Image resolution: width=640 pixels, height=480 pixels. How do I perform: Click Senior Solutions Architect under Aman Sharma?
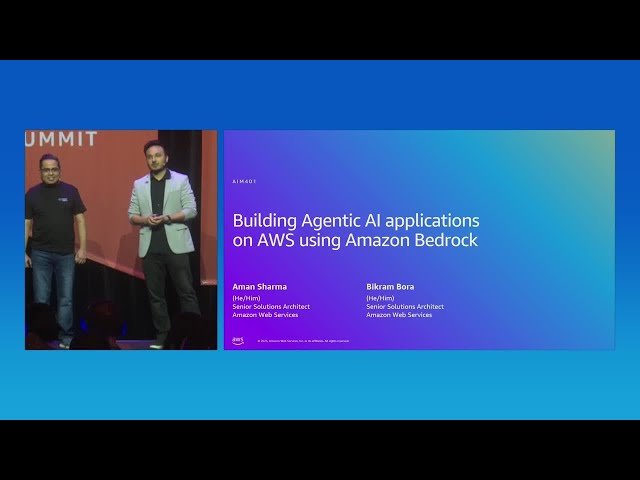coord(271,306)
